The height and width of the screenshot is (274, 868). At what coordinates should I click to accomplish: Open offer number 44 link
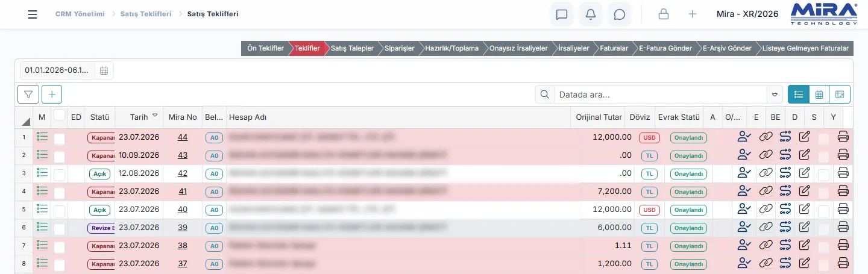[x=183, y=137]
